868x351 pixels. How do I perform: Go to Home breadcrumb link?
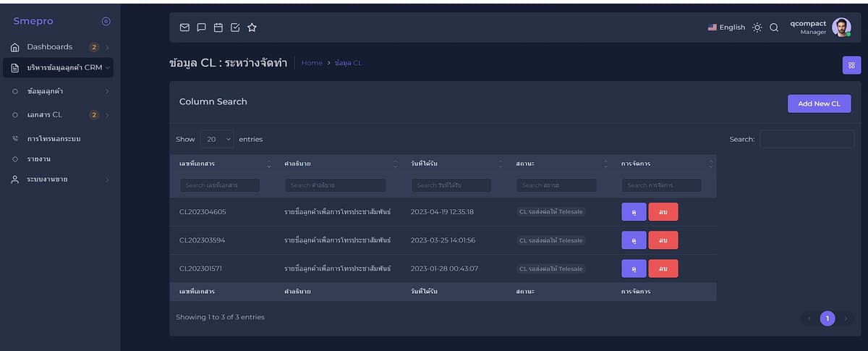[312, 63]
